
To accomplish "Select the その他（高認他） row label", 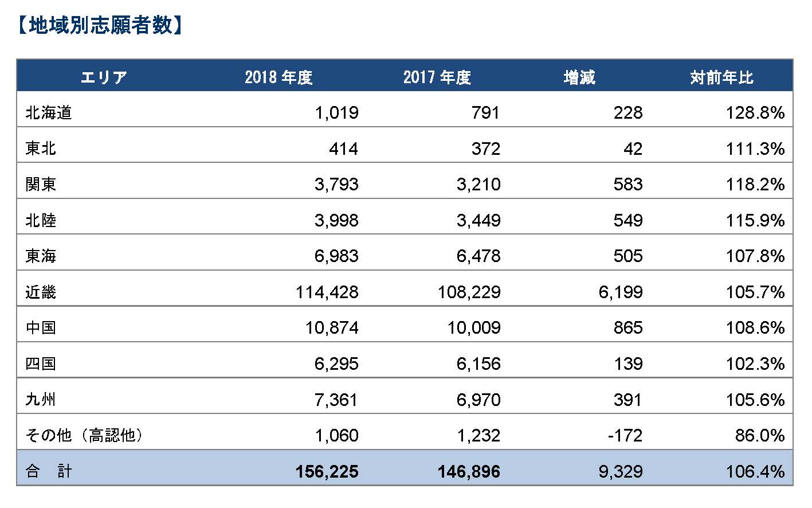I will [84, 435].
